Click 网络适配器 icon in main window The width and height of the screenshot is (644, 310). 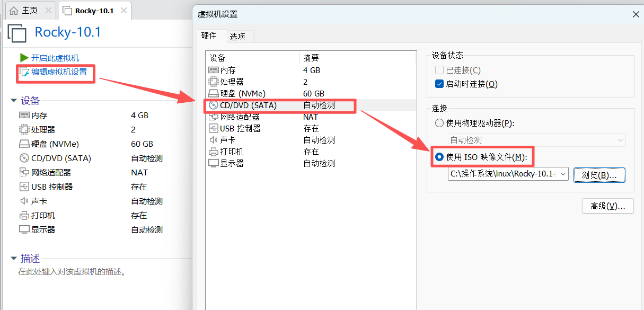coord(24,172)
